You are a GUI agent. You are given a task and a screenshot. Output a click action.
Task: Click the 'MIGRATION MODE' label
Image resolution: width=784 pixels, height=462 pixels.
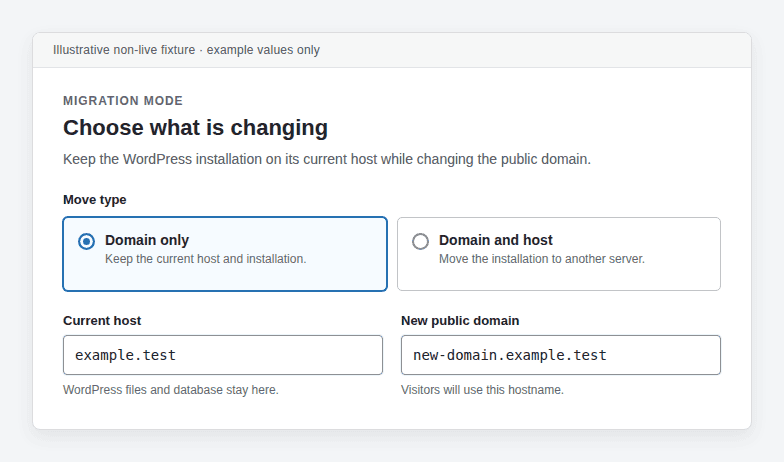pyautogui.click(x=123, y=101)
